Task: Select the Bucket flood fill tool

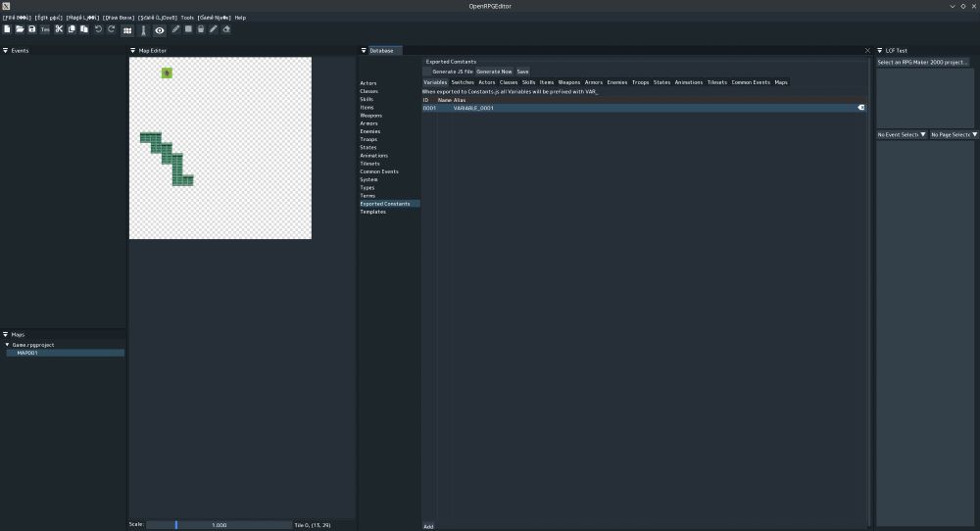Action: tap(201, 28)
